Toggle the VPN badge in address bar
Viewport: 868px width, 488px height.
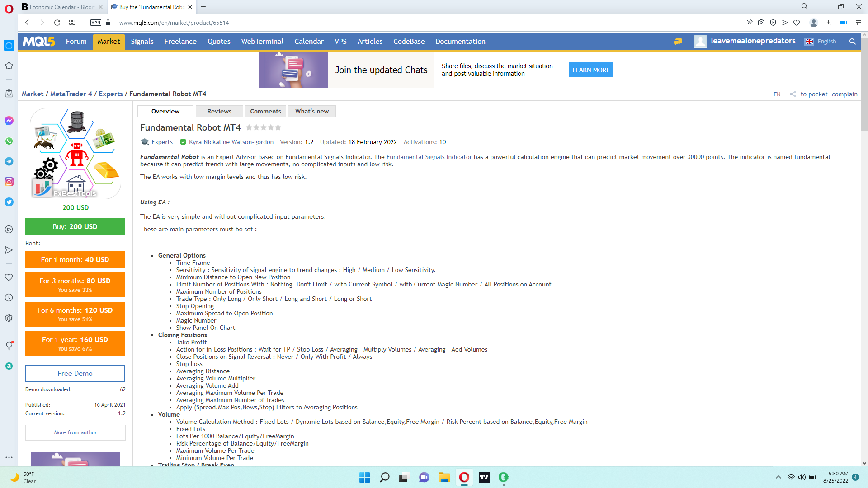(x=96, y=23)
